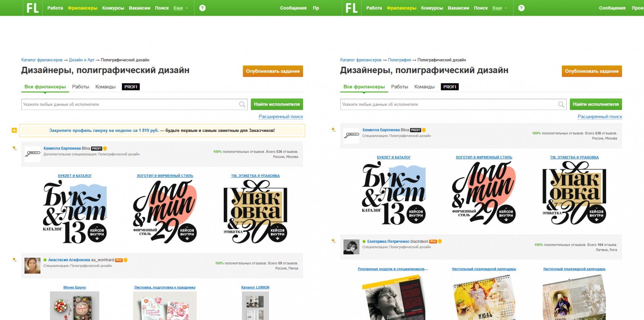Focus the performer search field on right page
Screen dimensions: 644x320
tap(453, 105)
